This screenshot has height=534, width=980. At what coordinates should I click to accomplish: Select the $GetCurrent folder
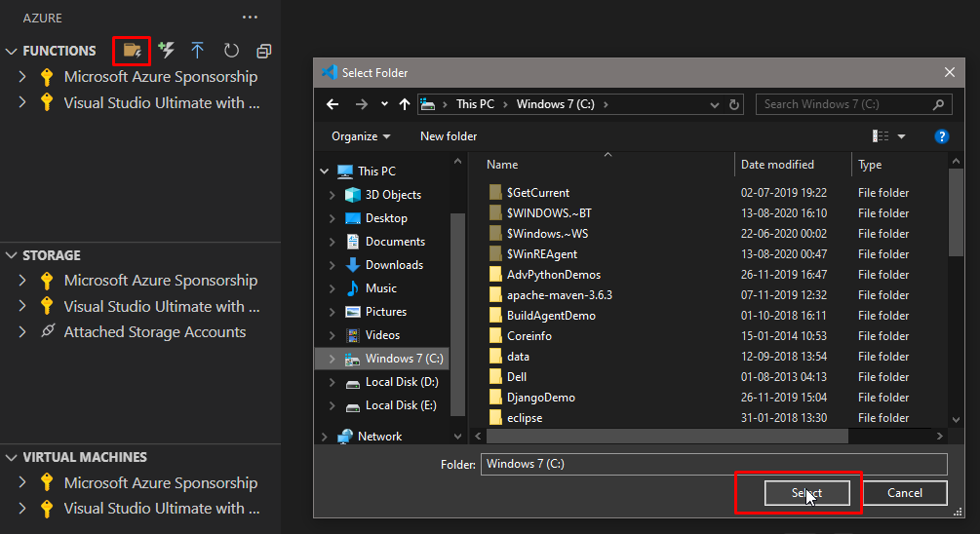pos(537,193)
